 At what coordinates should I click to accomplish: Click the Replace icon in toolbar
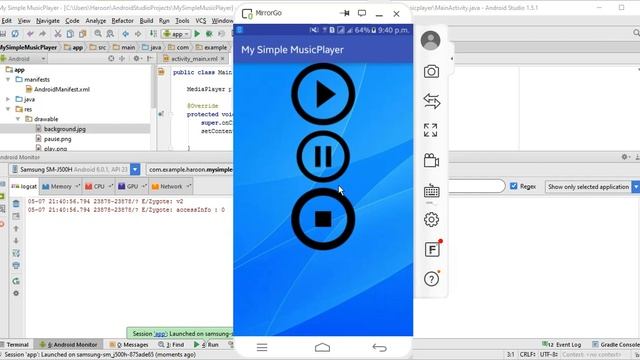tap(110, 34)
